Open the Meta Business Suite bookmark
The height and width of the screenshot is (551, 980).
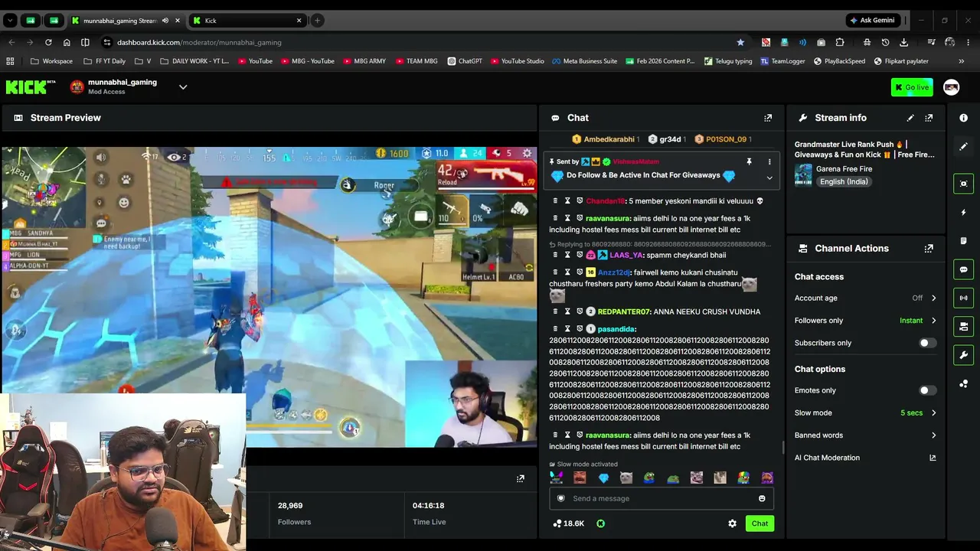pos(584,61)
